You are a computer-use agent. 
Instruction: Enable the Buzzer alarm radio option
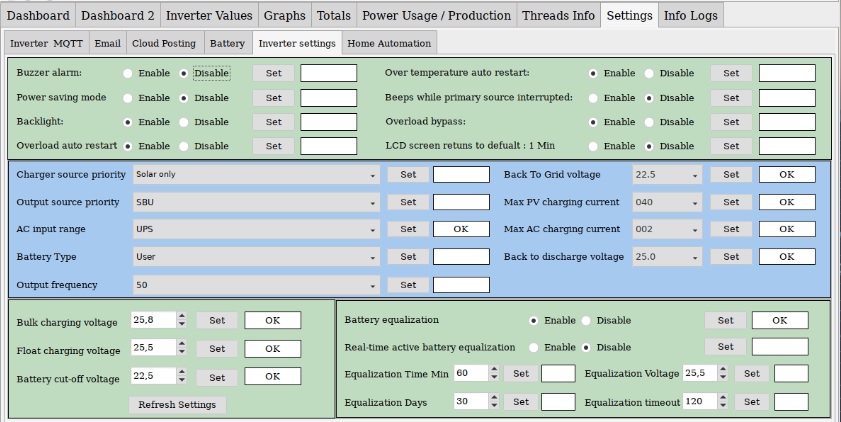pyautogui.click(x=128, y=73)
